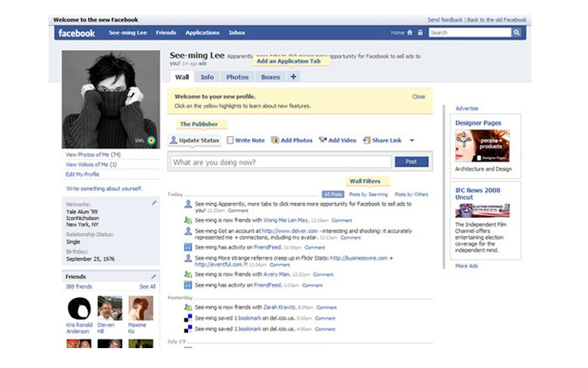Open the Friends menu in top bar

(166, 32)
